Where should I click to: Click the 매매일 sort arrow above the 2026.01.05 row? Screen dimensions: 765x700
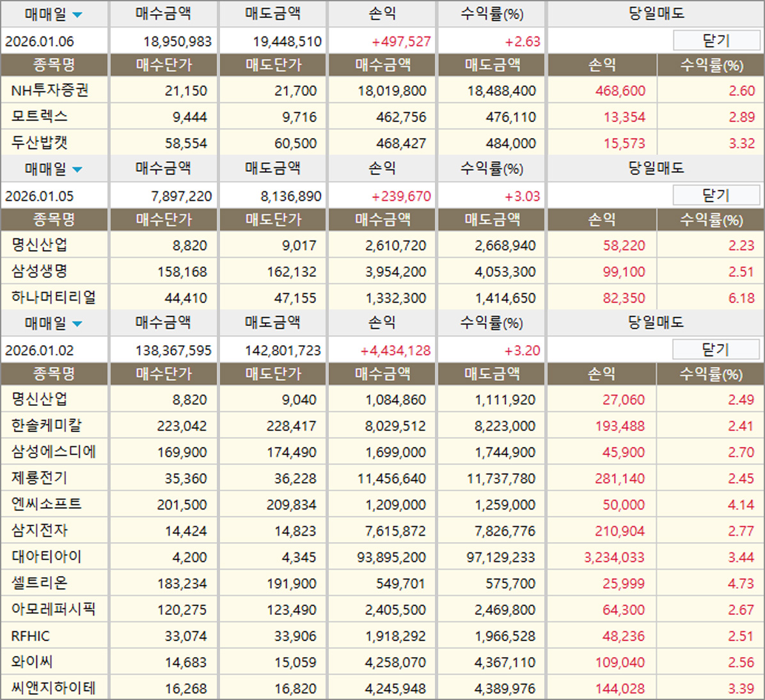coord(77,169)
